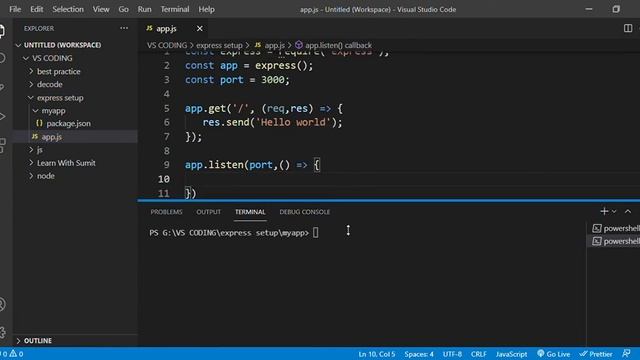Click the Go Live status bar button

[x=553, y=354]
